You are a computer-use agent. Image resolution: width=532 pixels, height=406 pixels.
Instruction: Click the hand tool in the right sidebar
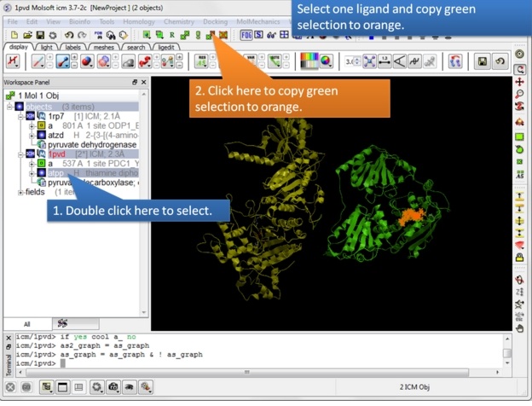[x=519, y=328]
